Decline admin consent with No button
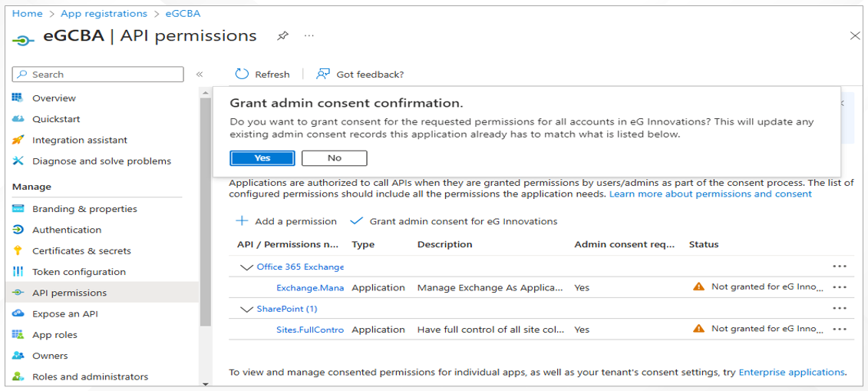Viewport: 868px width, 391px height. 335,157
